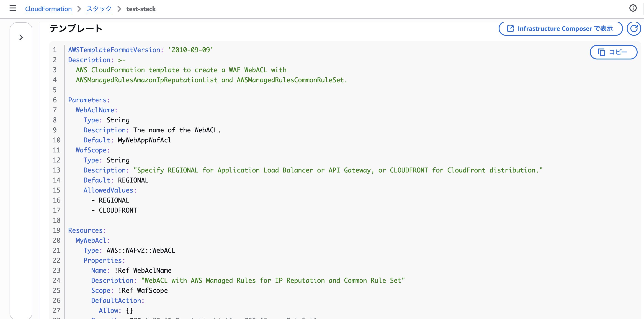Refresh the template with the reload icon

[634, 29]
